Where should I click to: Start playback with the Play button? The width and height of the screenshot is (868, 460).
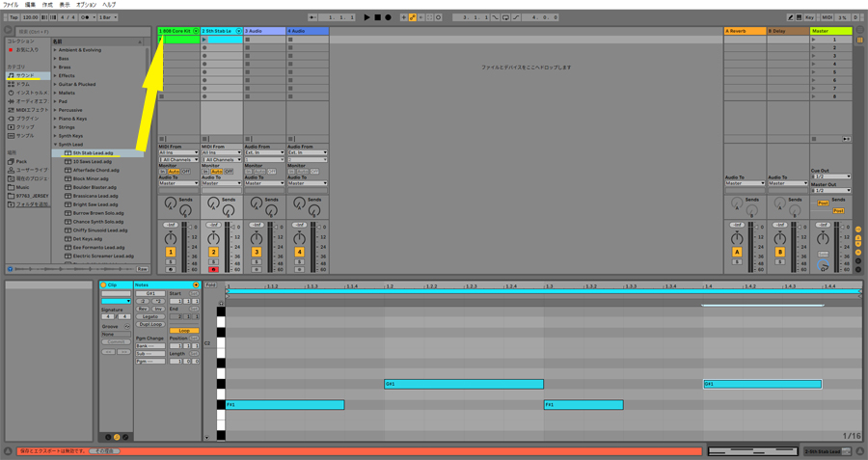coord(366,17)
